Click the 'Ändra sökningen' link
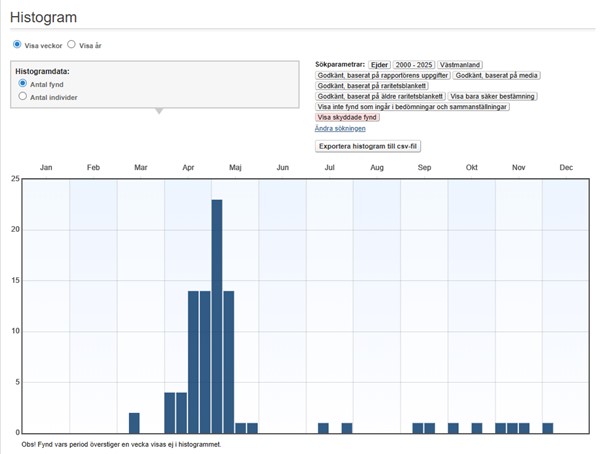This screenshot has height=454, width=604. pyautogui.click(x=340, y=128)
